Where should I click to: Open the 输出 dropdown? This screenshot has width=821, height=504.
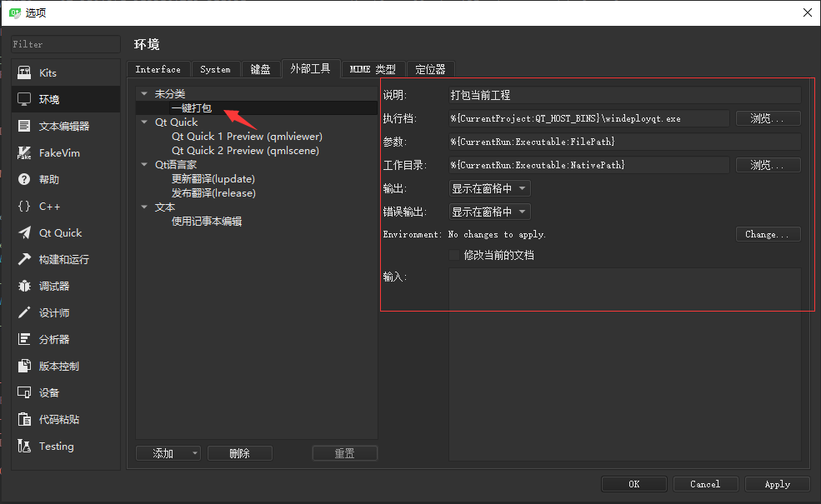click(489, 188)
